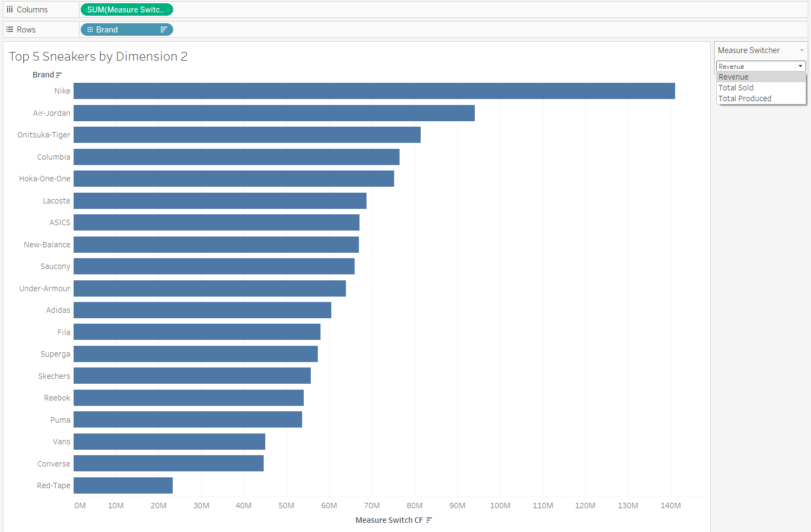Viewport: 811px width, 532px height.
Task: Select the Lacoste bar
Action: (220, 201)
